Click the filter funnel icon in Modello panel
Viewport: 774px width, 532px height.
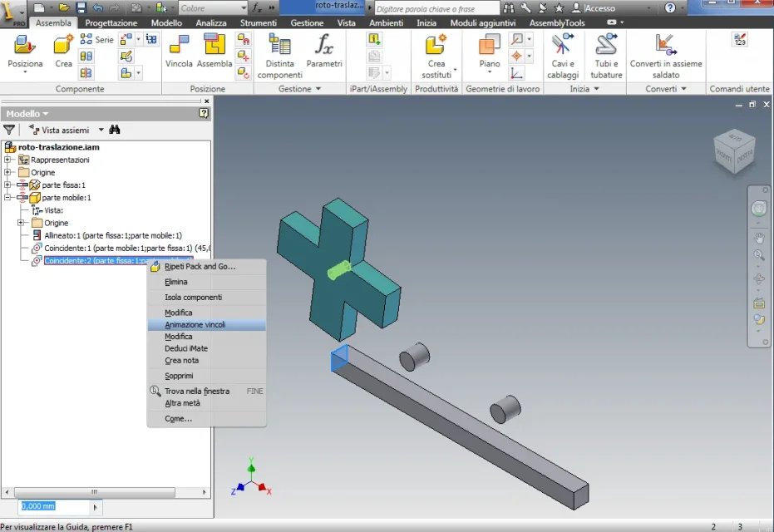pos(9,130)
